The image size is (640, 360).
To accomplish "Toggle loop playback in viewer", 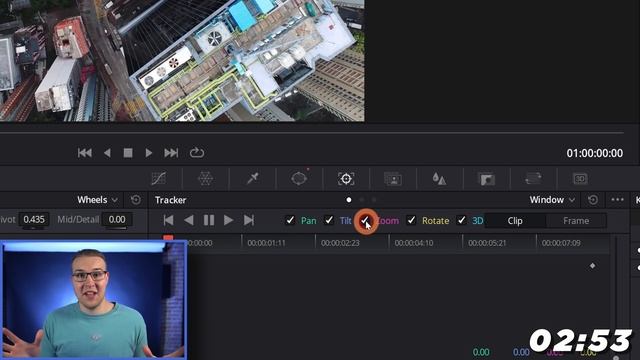I will click(197, 153).
